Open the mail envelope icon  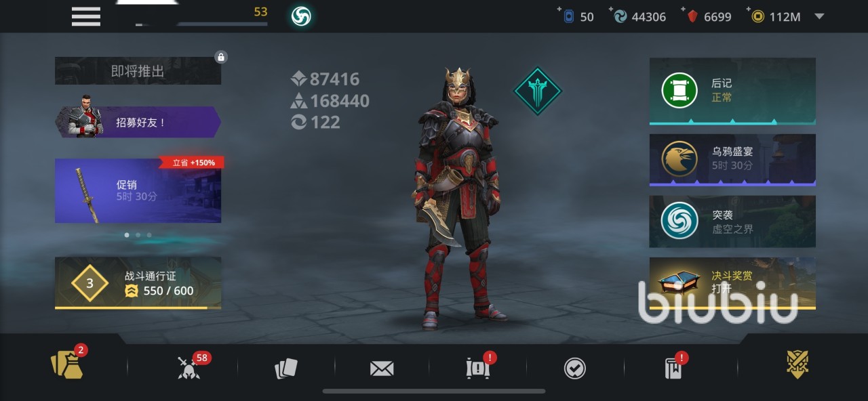point(382,368)
